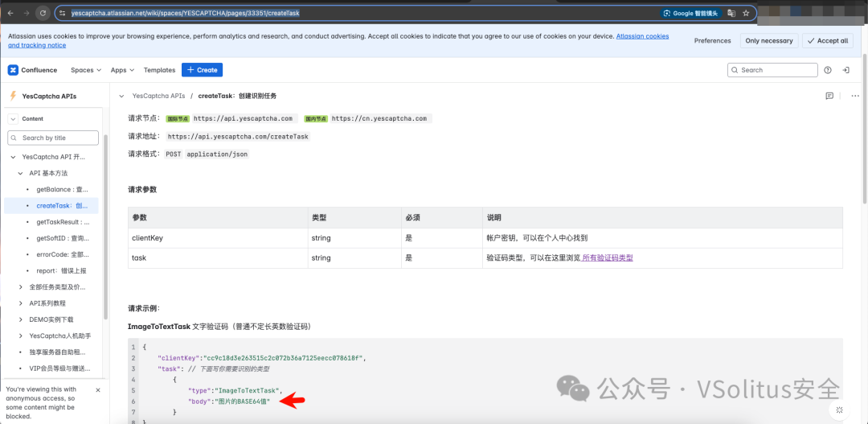
Task: Collapse the API 基本方法 tree node
Action: [20, 174]
